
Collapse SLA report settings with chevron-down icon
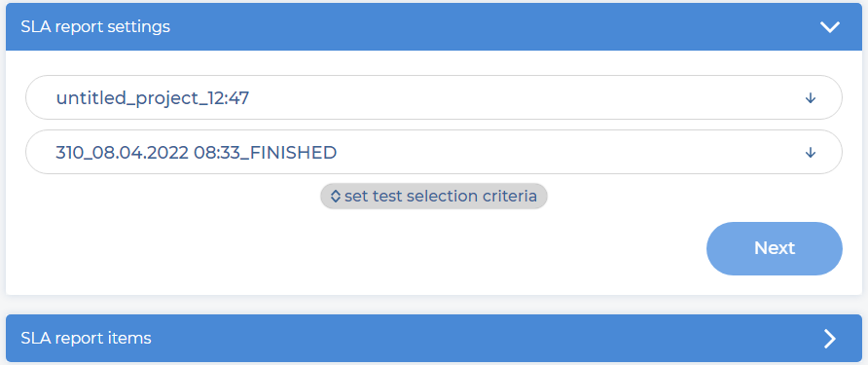(830, 27)
